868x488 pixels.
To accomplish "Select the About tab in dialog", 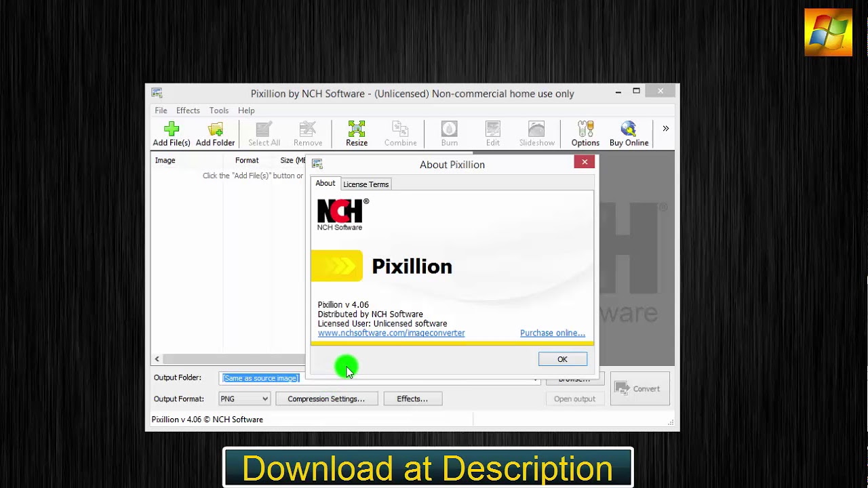I will pyautogui.click(x=325, y=184).
